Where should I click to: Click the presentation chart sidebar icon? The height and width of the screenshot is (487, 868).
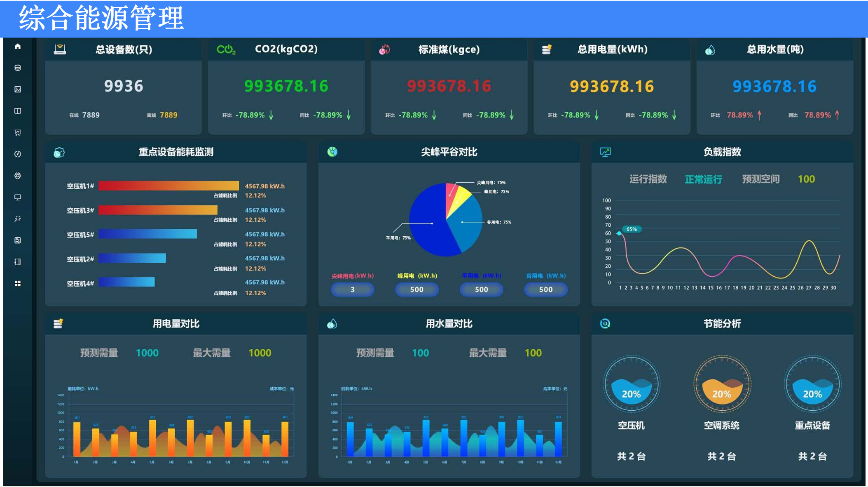pyautogui.click(x=18, y=132)
